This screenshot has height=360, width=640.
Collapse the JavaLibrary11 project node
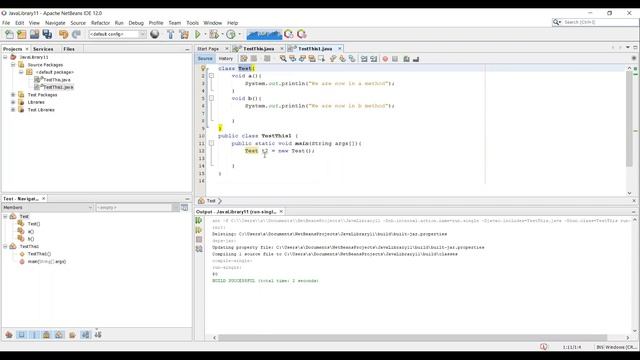(x=5, y=57)
